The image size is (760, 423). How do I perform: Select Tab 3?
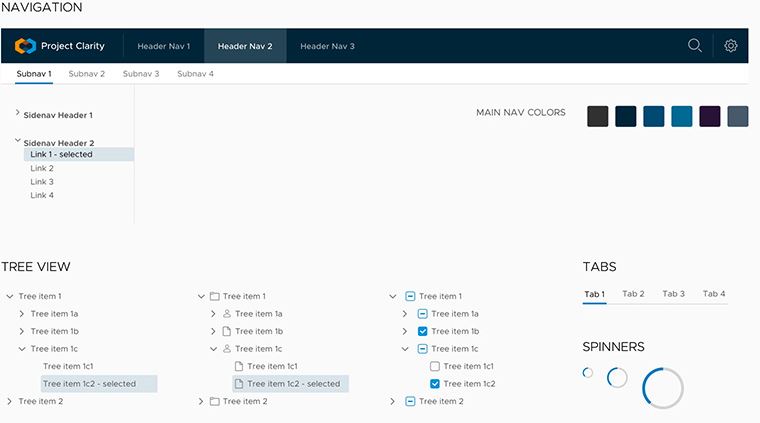click(x=673, y=294)
